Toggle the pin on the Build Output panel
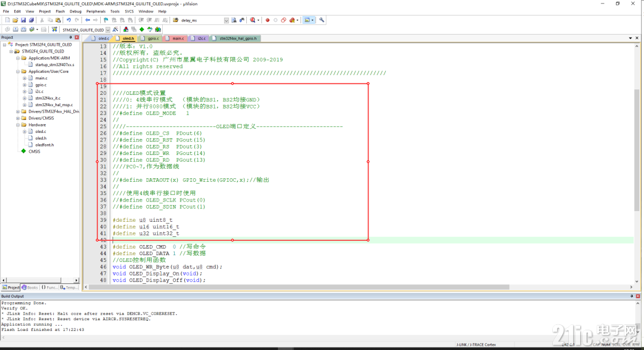The width and height of the screenshot is (644, 350). pos(631,296)
